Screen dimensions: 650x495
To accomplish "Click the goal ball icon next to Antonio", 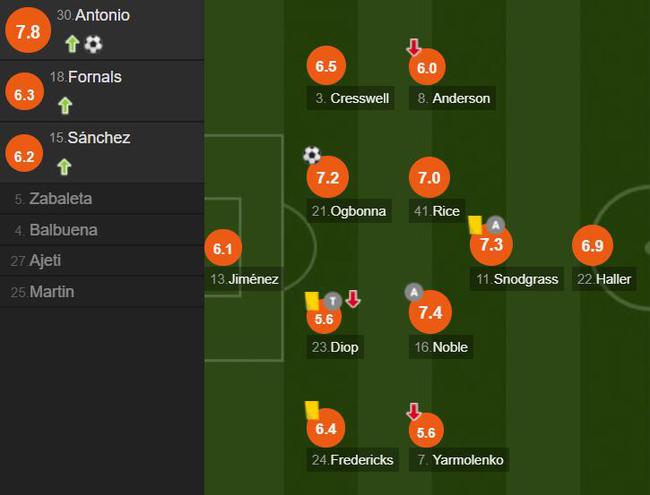I will pos(93,44).
